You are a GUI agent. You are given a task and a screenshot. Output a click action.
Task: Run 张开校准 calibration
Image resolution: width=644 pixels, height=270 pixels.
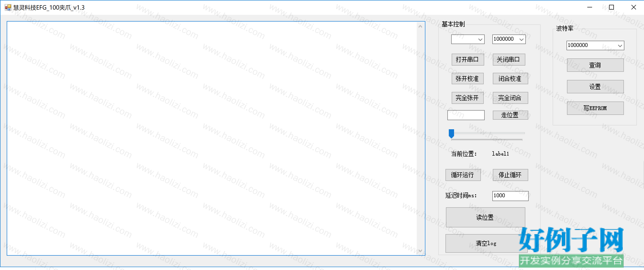[x=467, y=79]
